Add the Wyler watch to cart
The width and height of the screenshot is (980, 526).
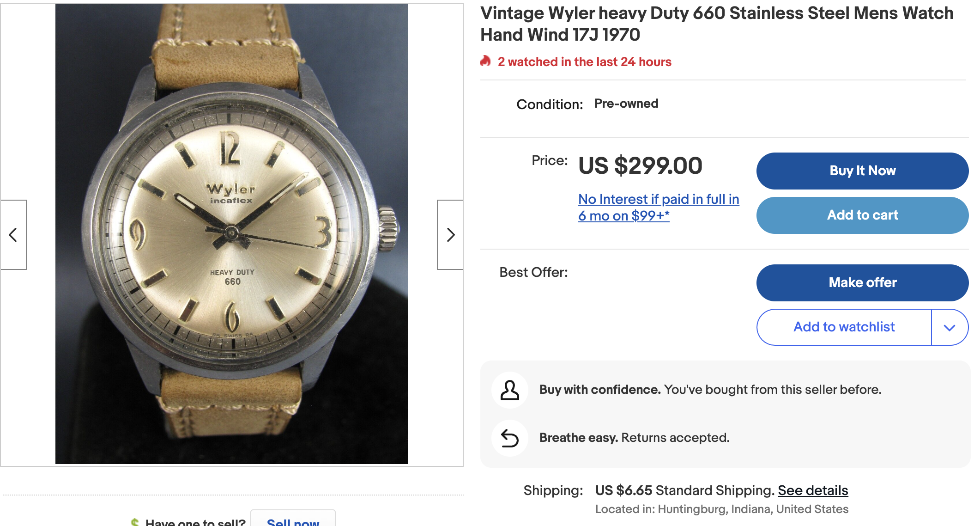point(862,215)
